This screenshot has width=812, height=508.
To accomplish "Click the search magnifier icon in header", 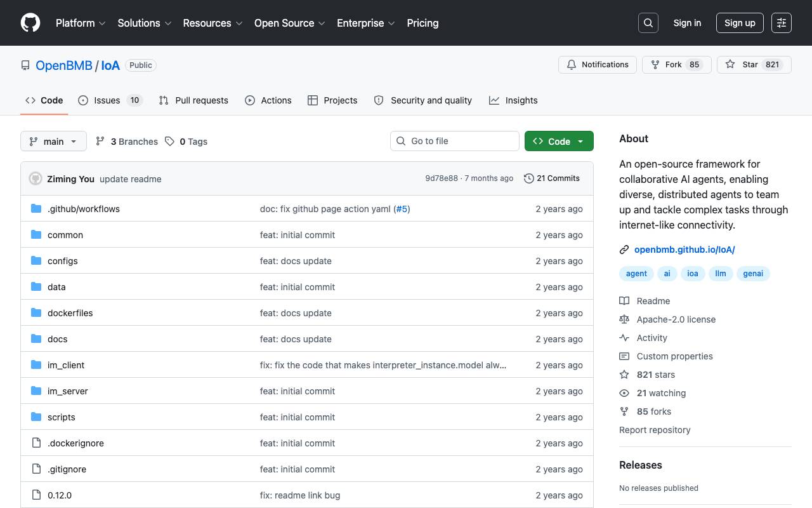I will tap(648, 23).
